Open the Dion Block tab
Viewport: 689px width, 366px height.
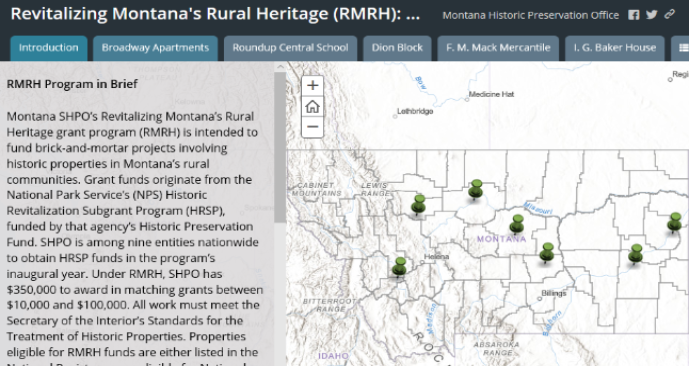(x=397, y=48)
